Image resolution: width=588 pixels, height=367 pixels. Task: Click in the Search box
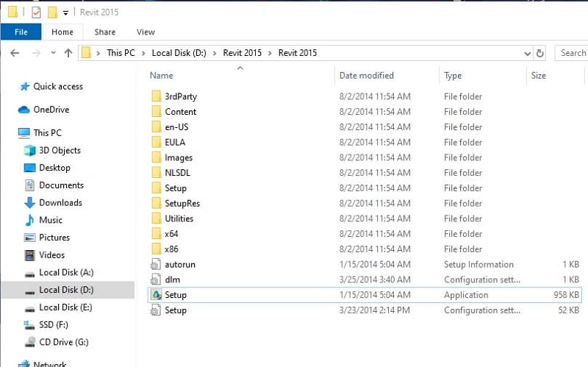point(572,53)
